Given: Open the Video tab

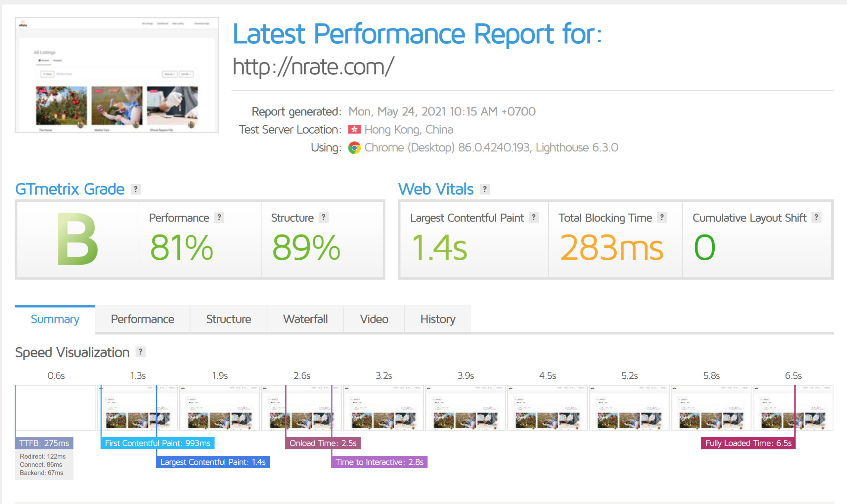Looking at the screenshot, I should [x=374, y=319].
